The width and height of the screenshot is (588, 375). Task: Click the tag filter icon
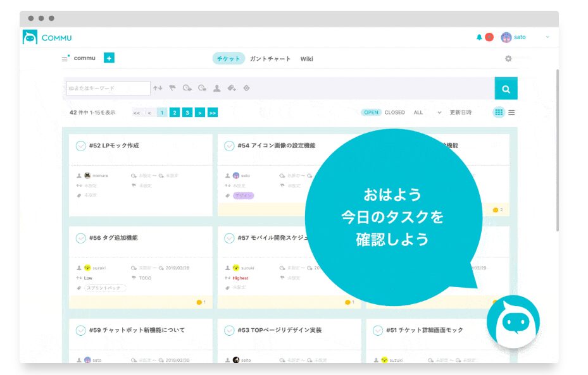point(232,88)
